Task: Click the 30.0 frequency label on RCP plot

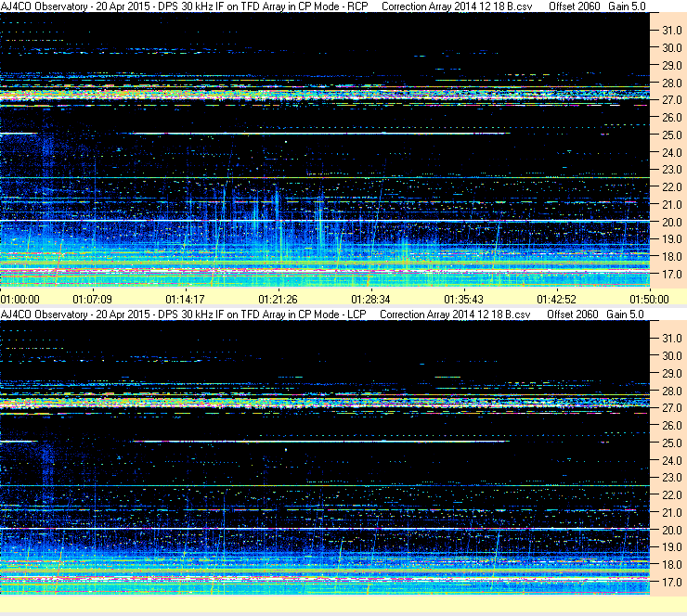Action: [672, 48]
